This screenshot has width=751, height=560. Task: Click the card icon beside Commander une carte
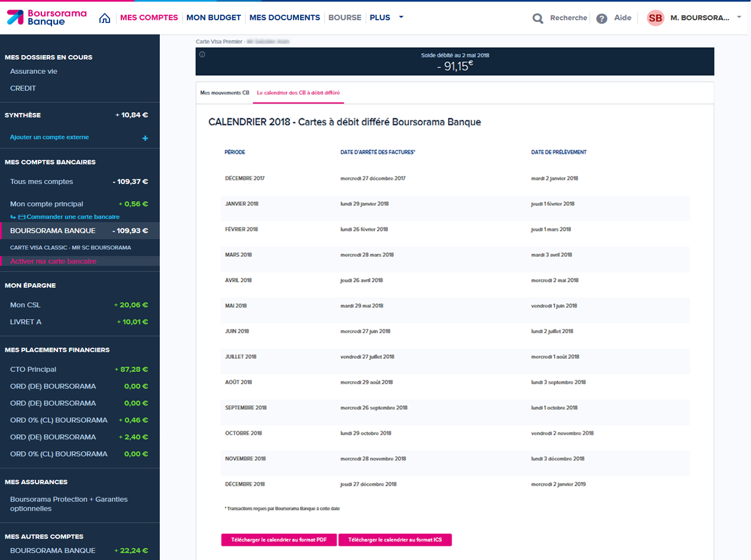click(22, 217)
